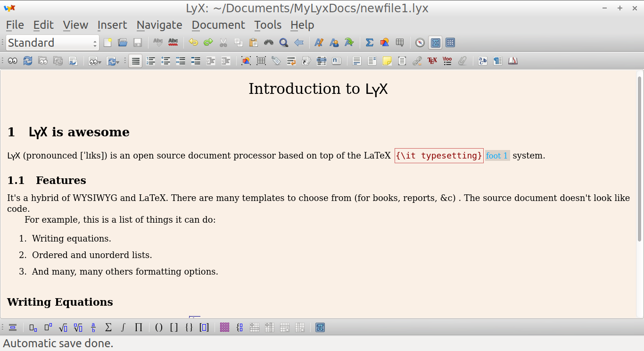Decrease list depth icon
This screenshot has width=644, height=351.
(226, 61)
